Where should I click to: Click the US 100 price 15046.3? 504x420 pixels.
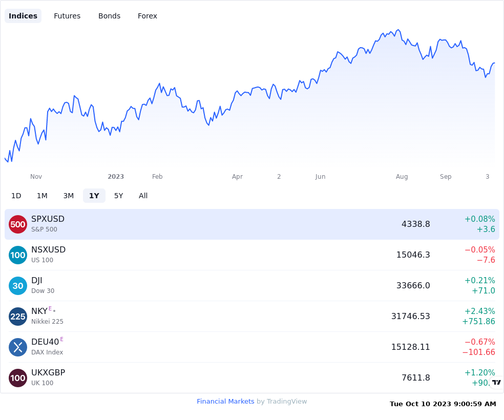pyautogui.click(x=413, y=255)
